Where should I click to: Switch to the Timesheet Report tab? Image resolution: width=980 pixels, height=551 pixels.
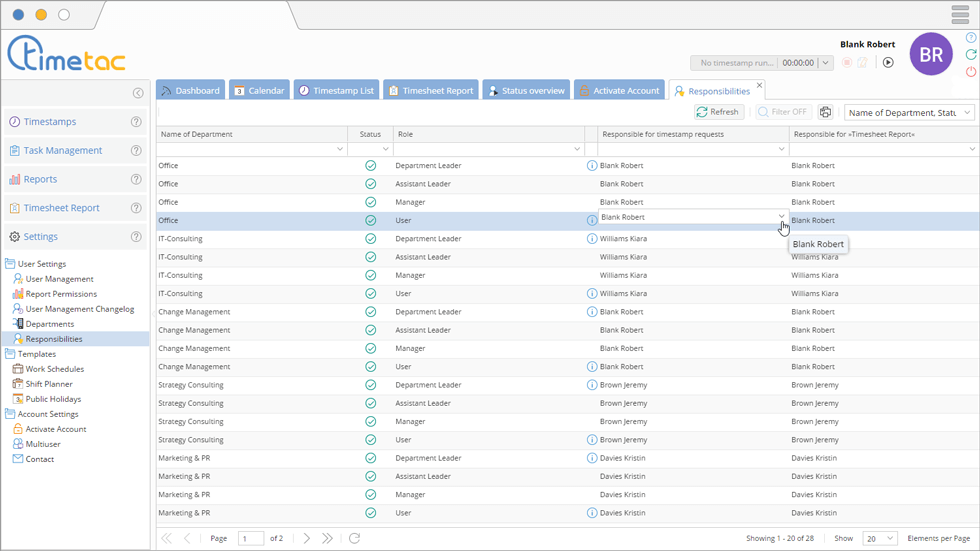(x=431, y=91)
